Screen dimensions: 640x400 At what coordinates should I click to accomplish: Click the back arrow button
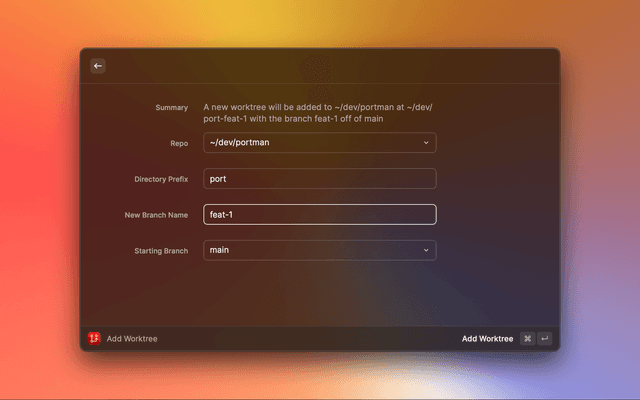click(x=97, y=66)
